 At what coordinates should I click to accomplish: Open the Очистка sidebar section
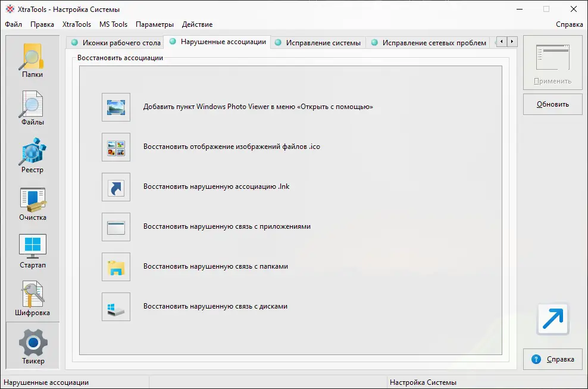pyautogui.click(x=32, y=203)
